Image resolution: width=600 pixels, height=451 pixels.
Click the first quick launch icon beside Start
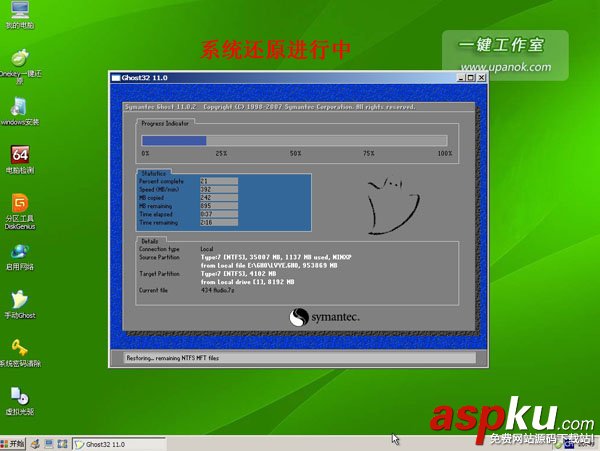pos(36,443)
